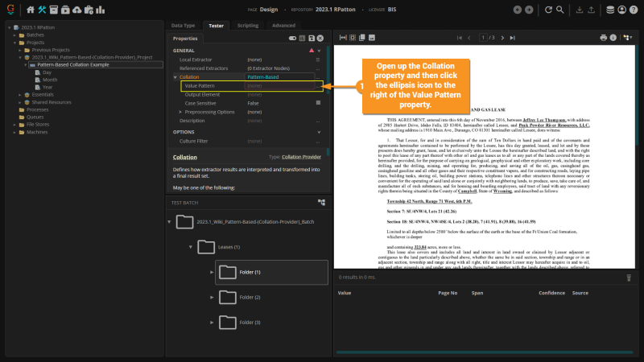
Task: Click the validation warning triangle
Action: pos(312,50)
